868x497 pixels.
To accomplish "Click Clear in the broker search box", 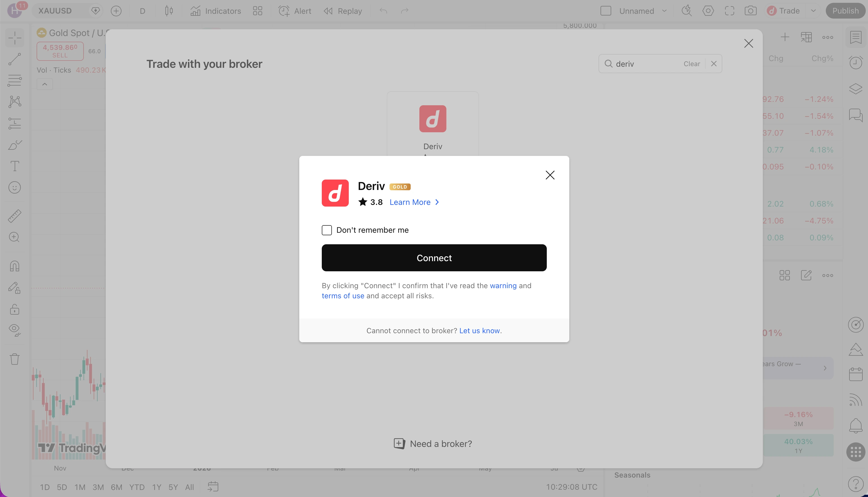I will (x=691, y=64).
